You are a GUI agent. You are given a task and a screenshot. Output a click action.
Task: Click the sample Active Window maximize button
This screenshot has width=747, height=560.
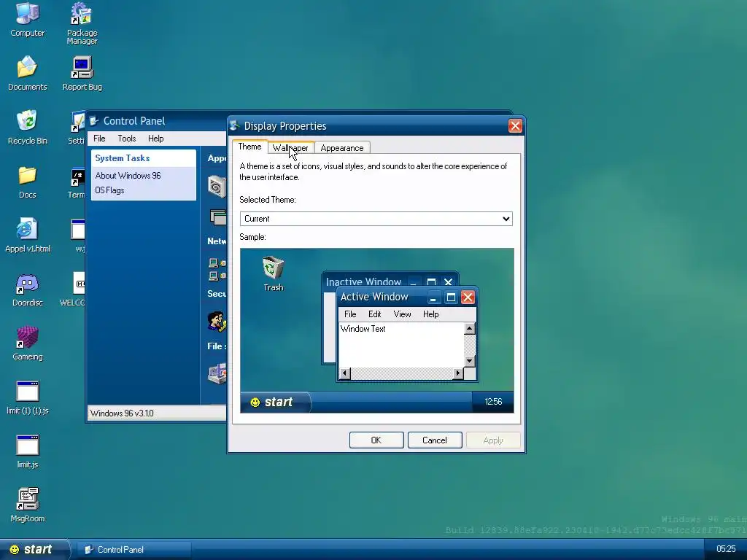tap(451, 297)
